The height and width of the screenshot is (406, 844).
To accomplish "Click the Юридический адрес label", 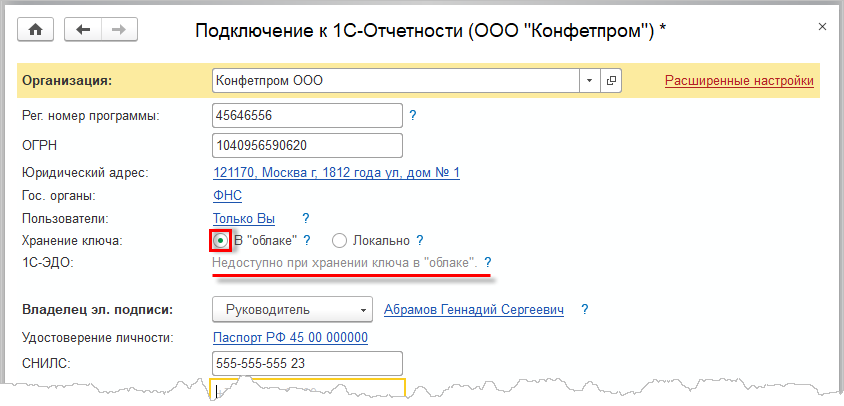I will (x=85, y=173).
